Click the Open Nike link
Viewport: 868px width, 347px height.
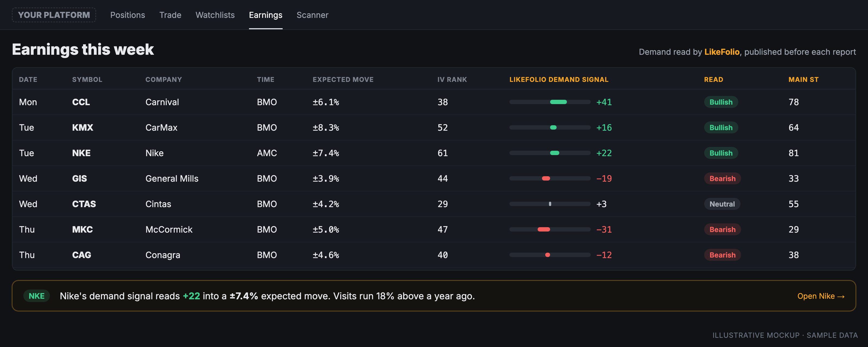coord(821,296)
